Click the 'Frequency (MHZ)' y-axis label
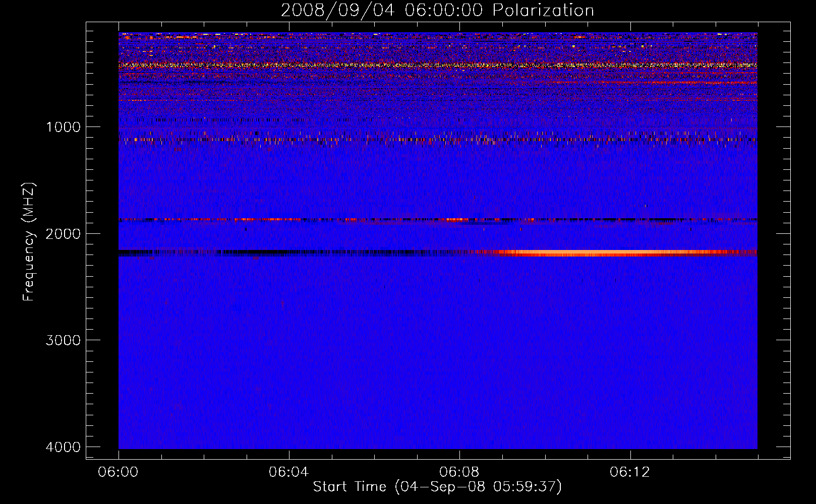This screenshot has width=816, height=504. [x=29, y=242]
